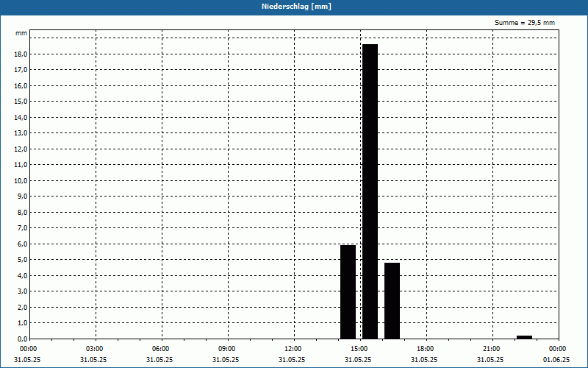
Task: Click the 31.05.25 date under 03:00
Action: pyautogui.click(x=93, y=360)
